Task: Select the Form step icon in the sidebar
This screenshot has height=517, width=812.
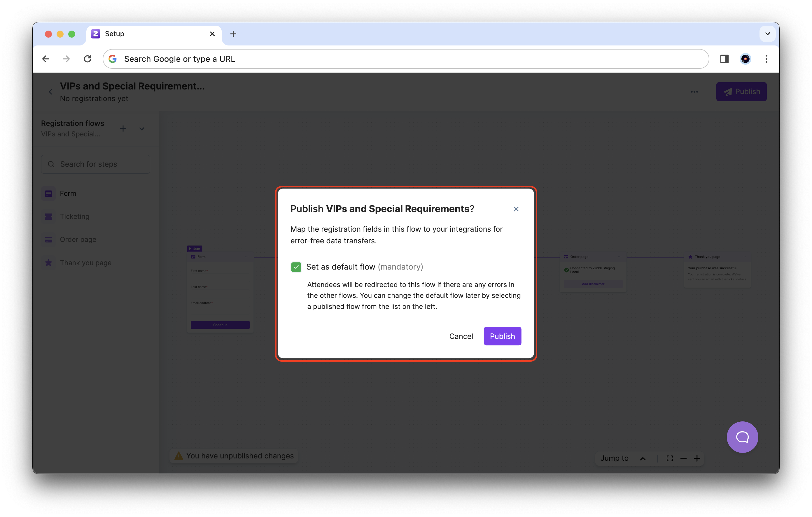Action: click(x=48, y=193)
